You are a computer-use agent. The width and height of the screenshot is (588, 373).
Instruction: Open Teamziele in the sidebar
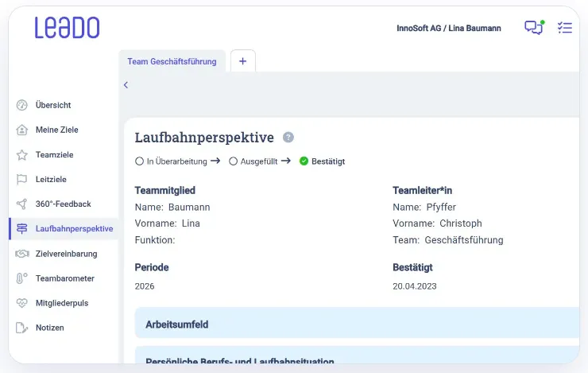[54, 154]
